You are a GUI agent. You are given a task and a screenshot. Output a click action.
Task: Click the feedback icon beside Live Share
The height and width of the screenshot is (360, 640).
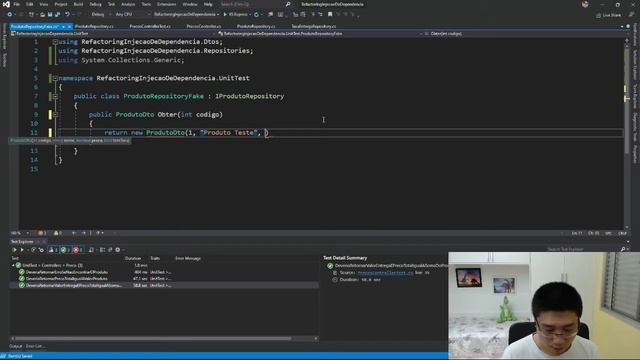(631, 15)
